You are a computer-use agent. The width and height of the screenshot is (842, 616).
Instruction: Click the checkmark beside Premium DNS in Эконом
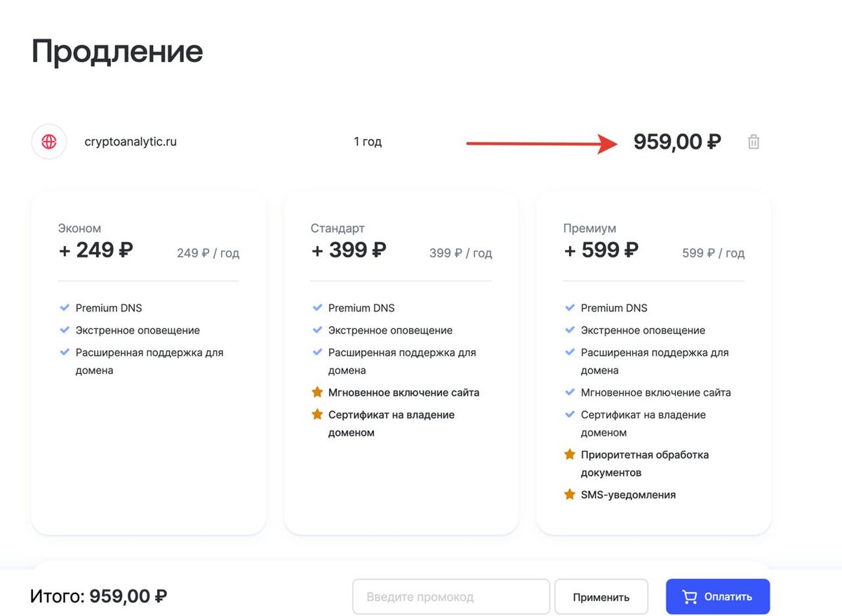click(x=65, y=308)
